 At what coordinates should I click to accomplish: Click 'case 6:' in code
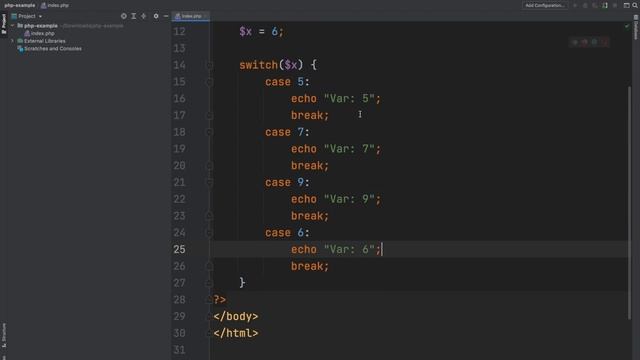[x=287, y=233]
